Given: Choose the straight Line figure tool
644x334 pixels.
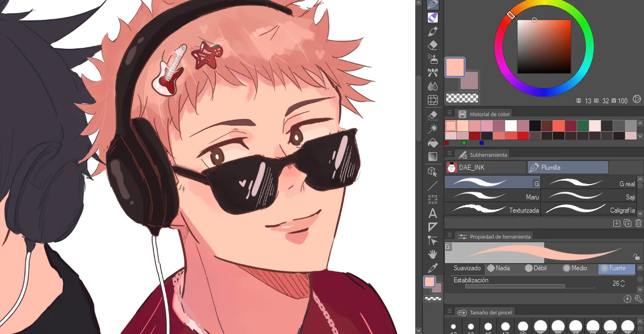Looking at the screenshot, I should [x=432, y=186].
